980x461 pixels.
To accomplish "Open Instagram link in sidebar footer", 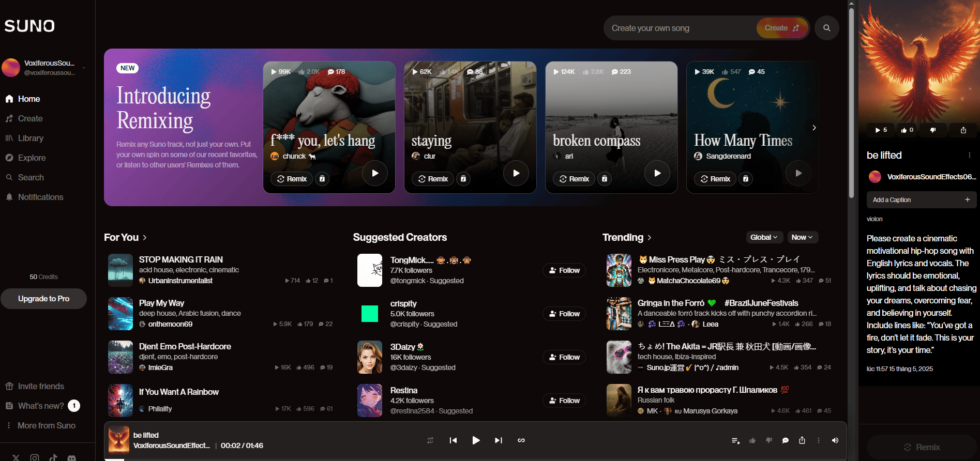I will (35, 457).
